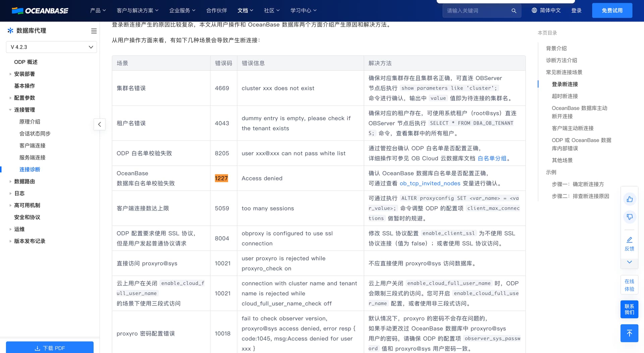
Task: Expand the 运维 tree node
Action: [10, 230]
